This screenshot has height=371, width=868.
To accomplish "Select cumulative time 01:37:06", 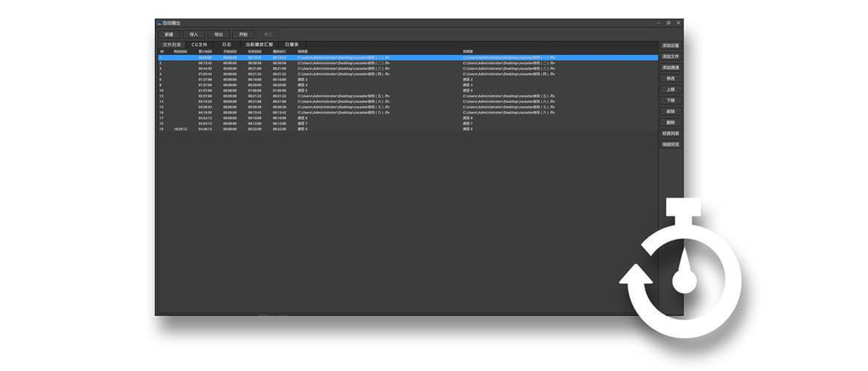I will (x=205, y=85).
